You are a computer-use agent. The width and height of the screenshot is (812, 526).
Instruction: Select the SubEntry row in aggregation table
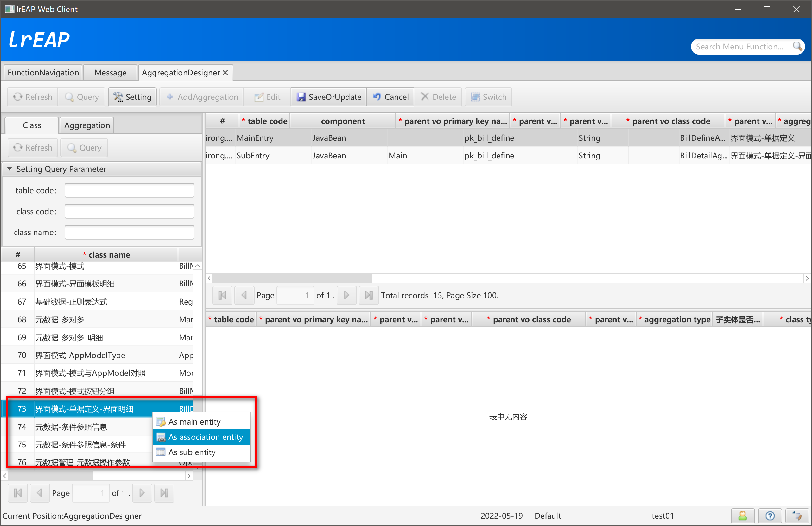[508, 156]
